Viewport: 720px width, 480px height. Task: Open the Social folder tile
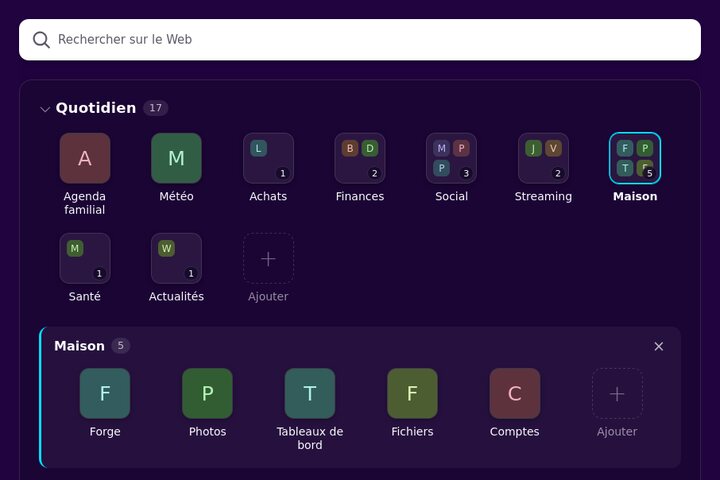pyautogui.click(x=451, y=158)
